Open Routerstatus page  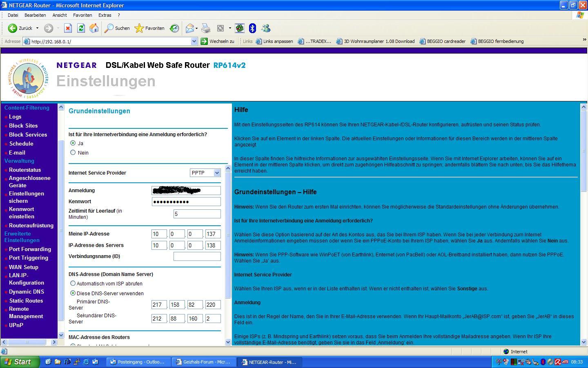(25, 170)
